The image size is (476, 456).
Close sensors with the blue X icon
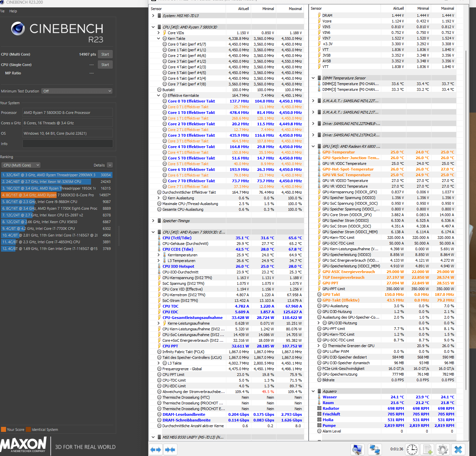[x=458, y=450]
